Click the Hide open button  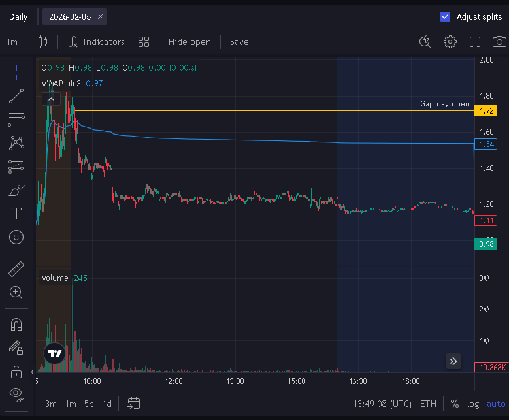point(189,42)
